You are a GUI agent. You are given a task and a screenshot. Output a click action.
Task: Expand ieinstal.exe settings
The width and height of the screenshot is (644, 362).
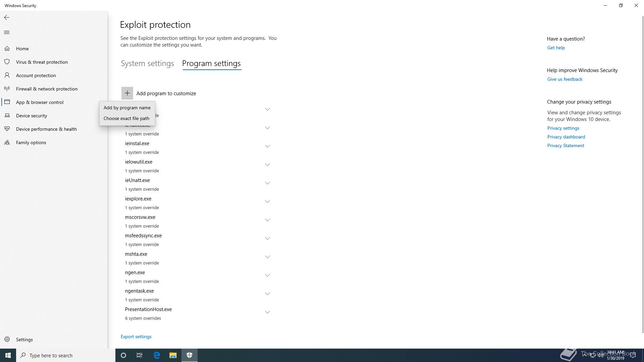(x=267, y=146)
